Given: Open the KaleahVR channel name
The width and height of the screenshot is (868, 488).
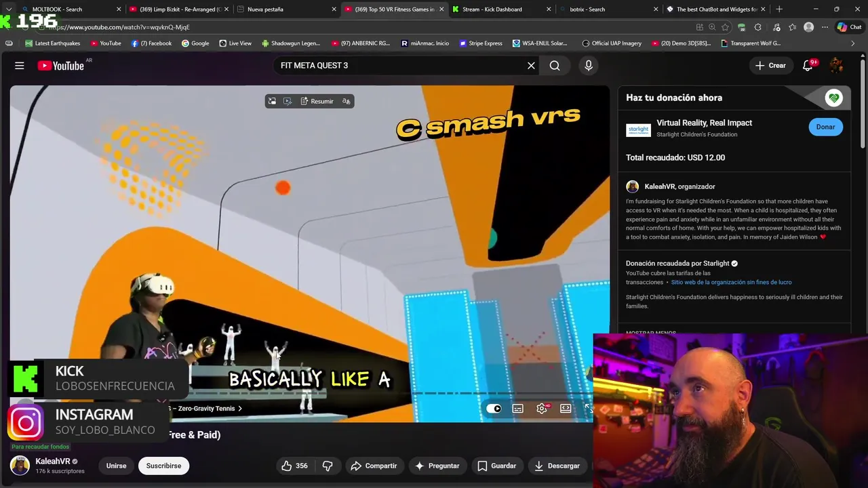Looking at the screenshot, I should pos(53,461).
